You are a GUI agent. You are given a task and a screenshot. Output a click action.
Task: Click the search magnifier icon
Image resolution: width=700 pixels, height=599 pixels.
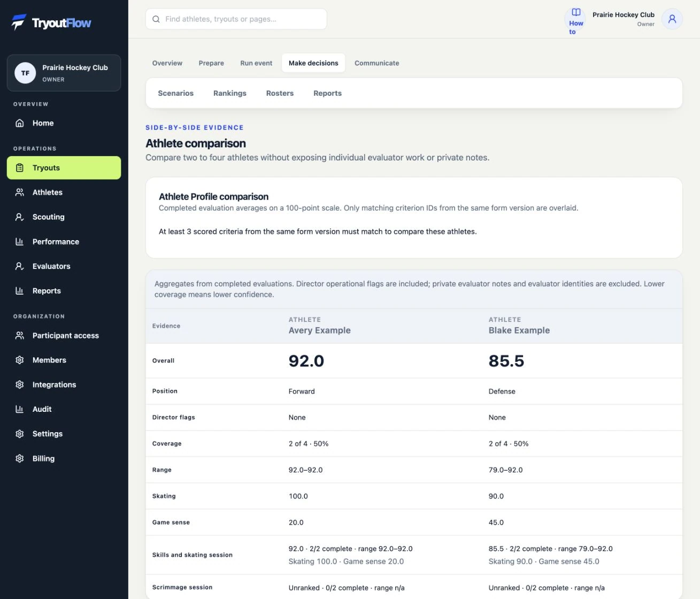(156, 19)
